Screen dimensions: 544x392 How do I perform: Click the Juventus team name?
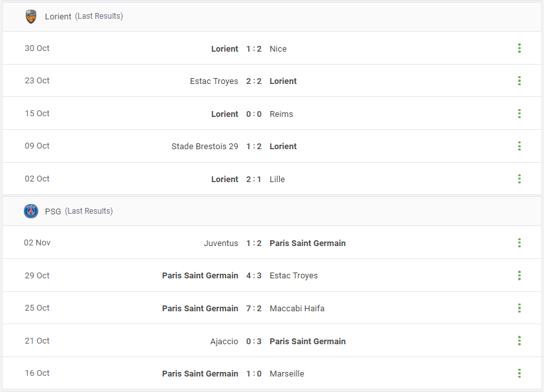tap(221, 243)
